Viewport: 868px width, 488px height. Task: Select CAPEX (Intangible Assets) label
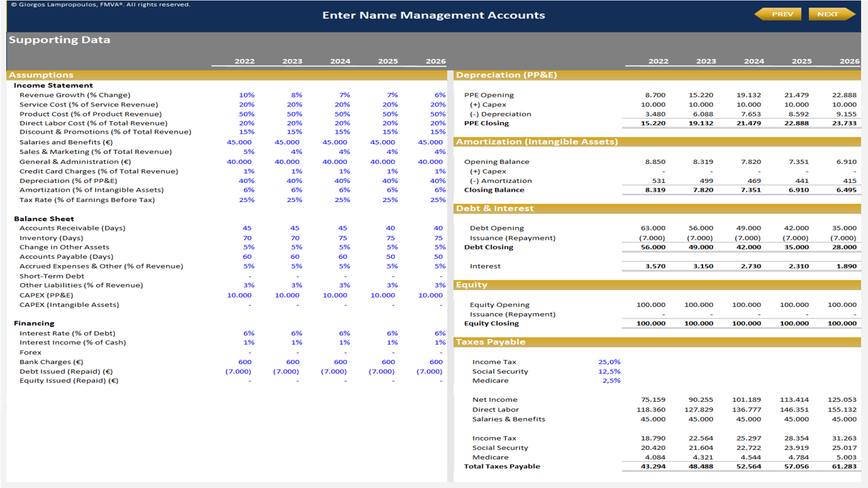[x=69, y=305]
